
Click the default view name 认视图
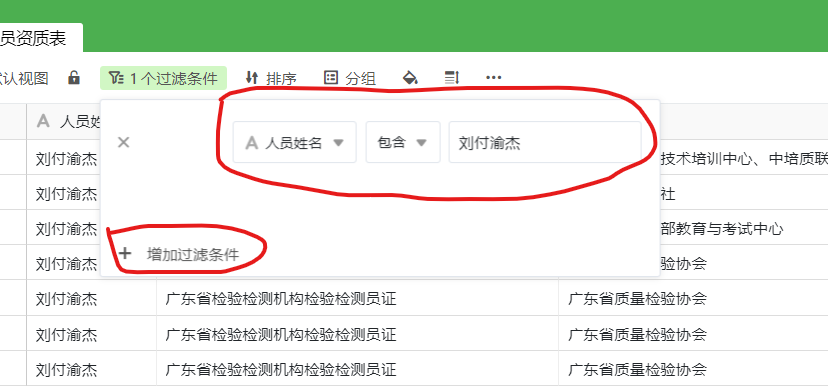pyautogui.click(x=24, y=78)
